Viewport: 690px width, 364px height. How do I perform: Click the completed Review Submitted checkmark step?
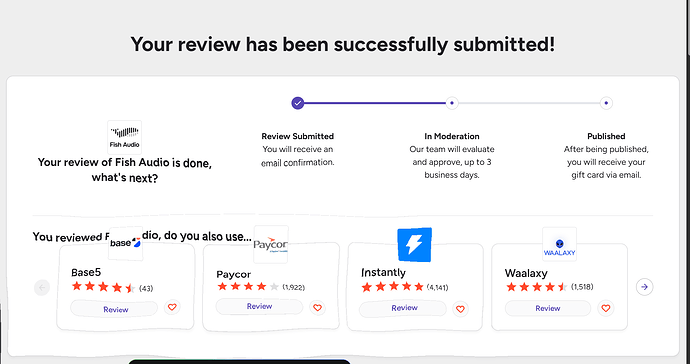tap(298, 103)
